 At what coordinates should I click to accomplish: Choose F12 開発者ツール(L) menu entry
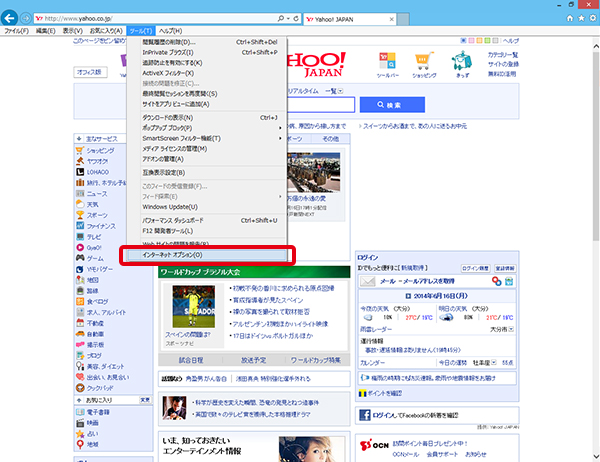[207, 231]
